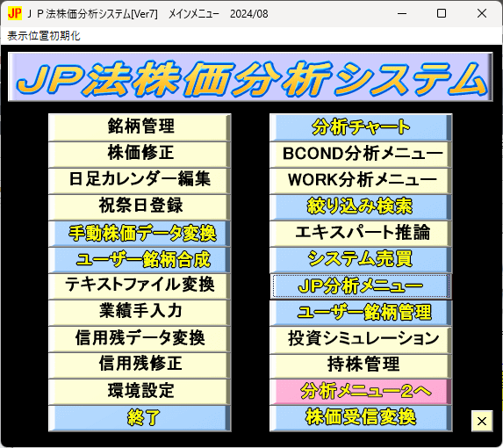503x448 pixels.
Task: Click 株価受信変換 button
Action: coord(361,418)
